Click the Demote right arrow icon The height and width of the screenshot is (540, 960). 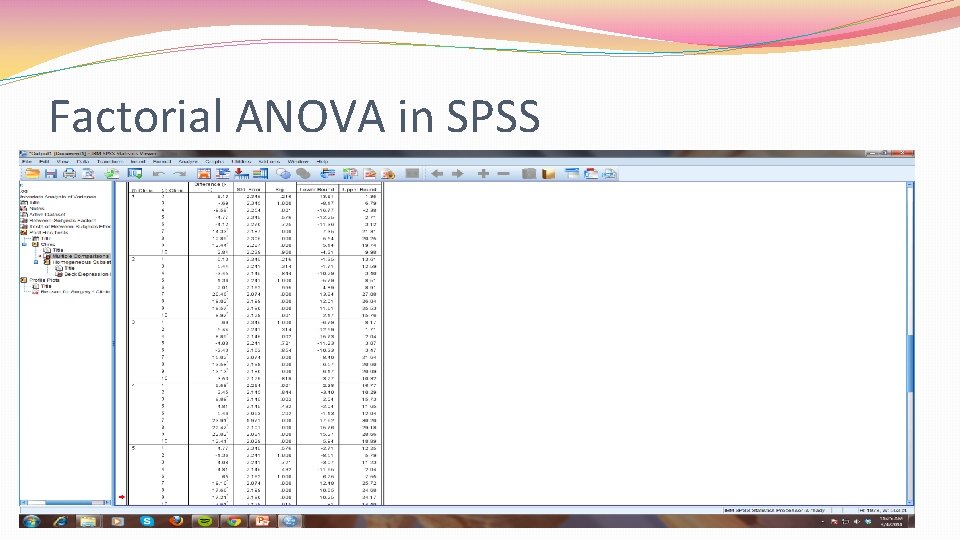tap(457, 174)
